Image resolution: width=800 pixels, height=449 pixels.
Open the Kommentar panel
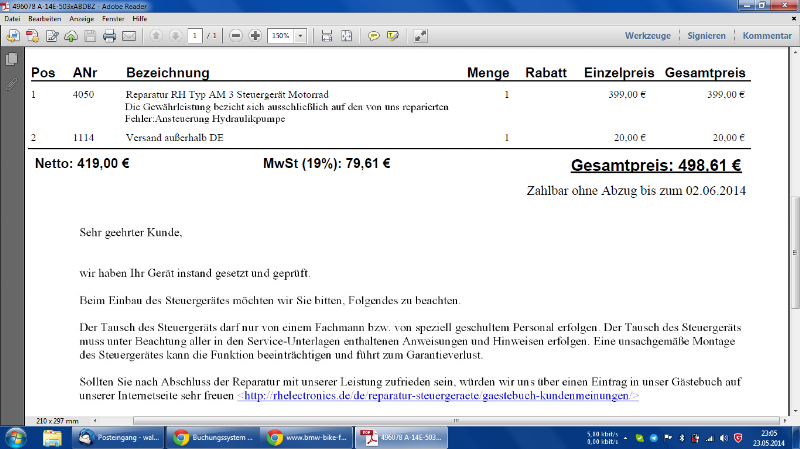point(767,36)
